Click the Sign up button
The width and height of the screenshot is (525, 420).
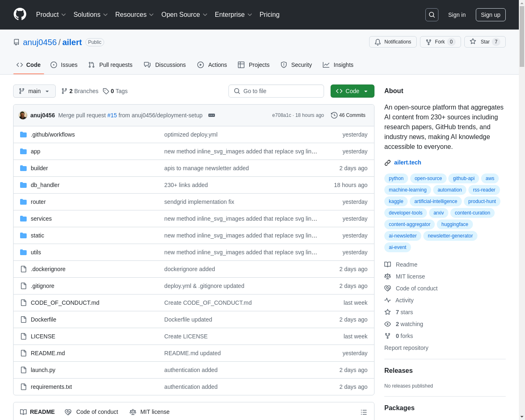[491, 15]
